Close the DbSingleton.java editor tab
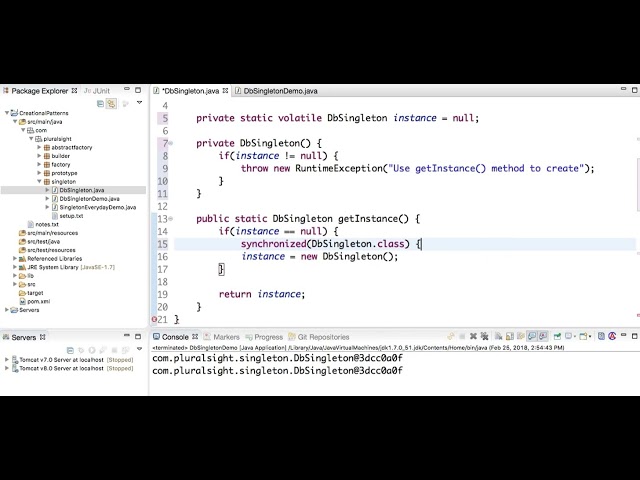 point(225,91)
